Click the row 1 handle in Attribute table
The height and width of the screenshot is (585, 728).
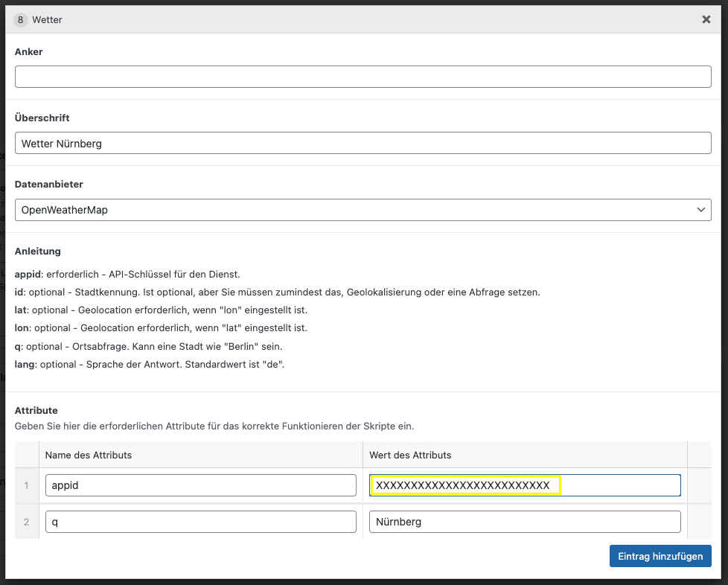tap(26, 485)
